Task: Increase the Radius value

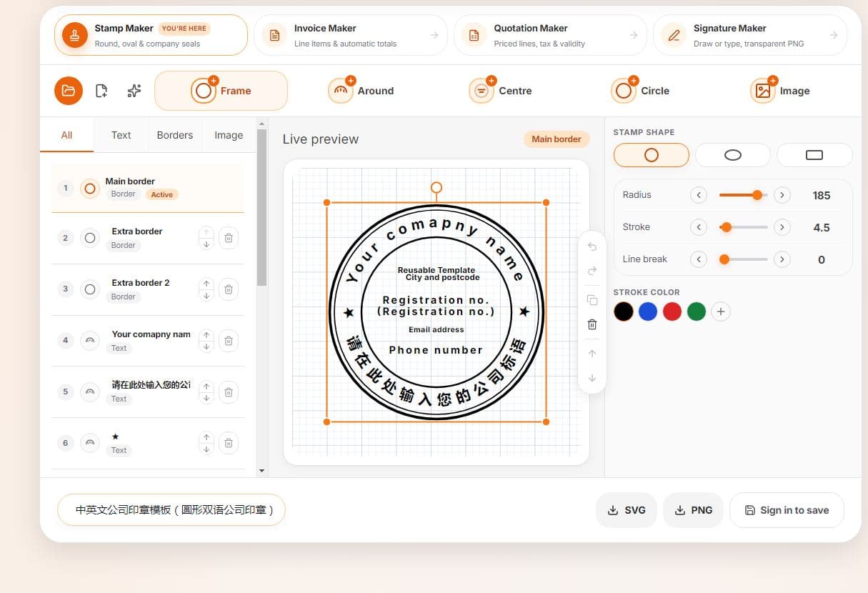Action: pos(782,195)
